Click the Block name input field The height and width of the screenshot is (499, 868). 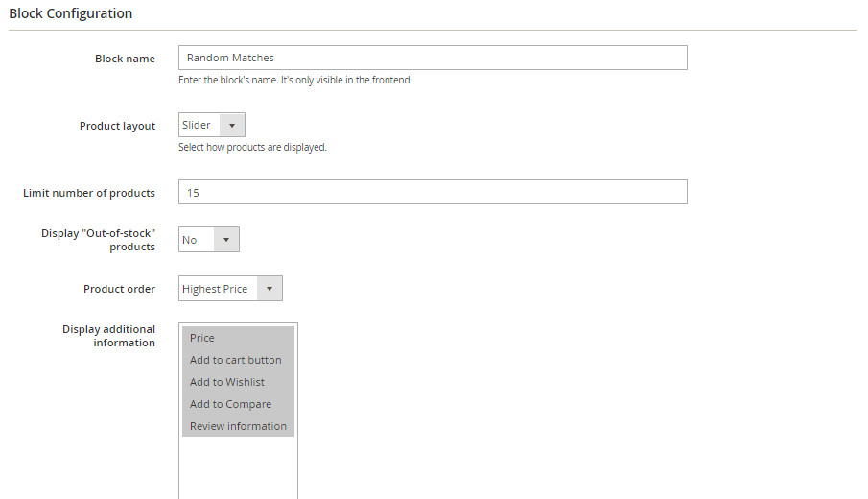[433, 58]
